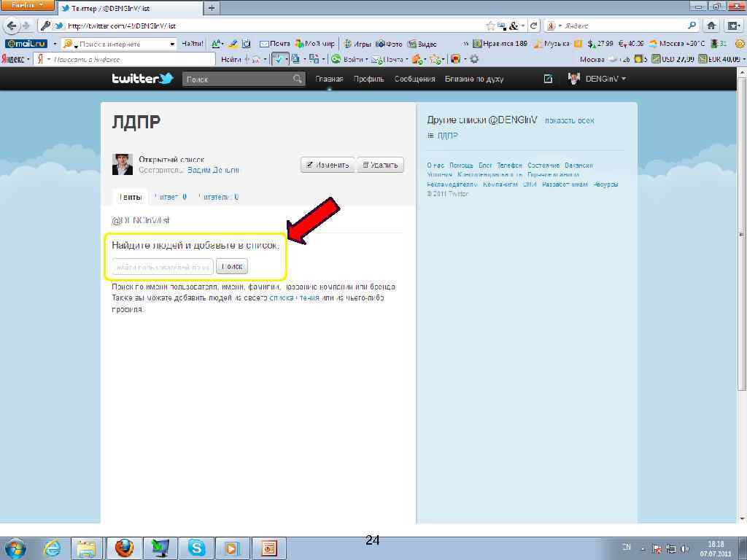Click the Mail.ru logo in toolbar
The image size is (747, 560).
point(26,44)
